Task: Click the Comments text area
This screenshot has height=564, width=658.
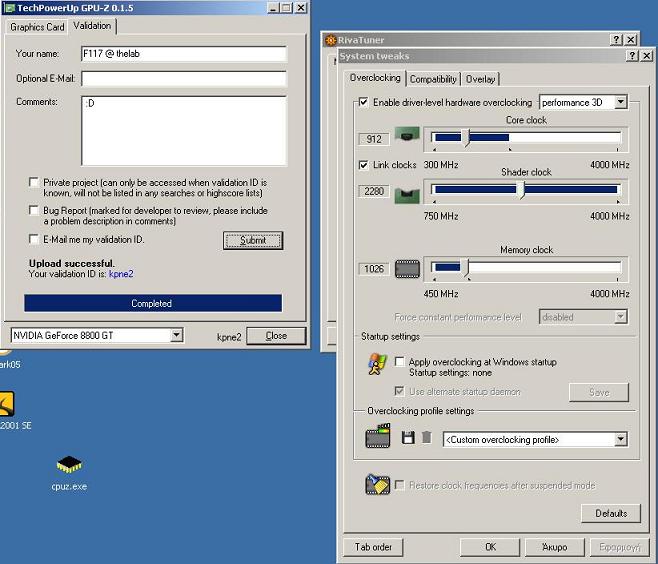Action: [x=184, y=131]
